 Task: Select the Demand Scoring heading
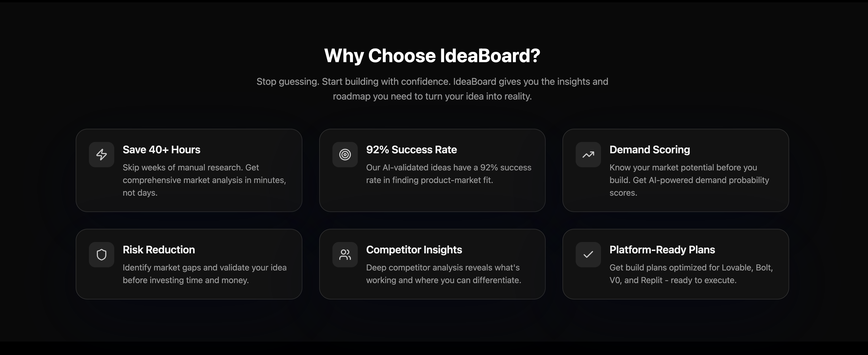point(650,149)
